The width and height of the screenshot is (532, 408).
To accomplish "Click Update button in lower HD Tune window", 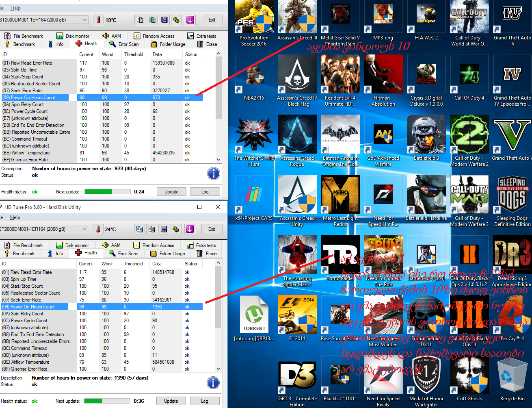I will point(171,401).
